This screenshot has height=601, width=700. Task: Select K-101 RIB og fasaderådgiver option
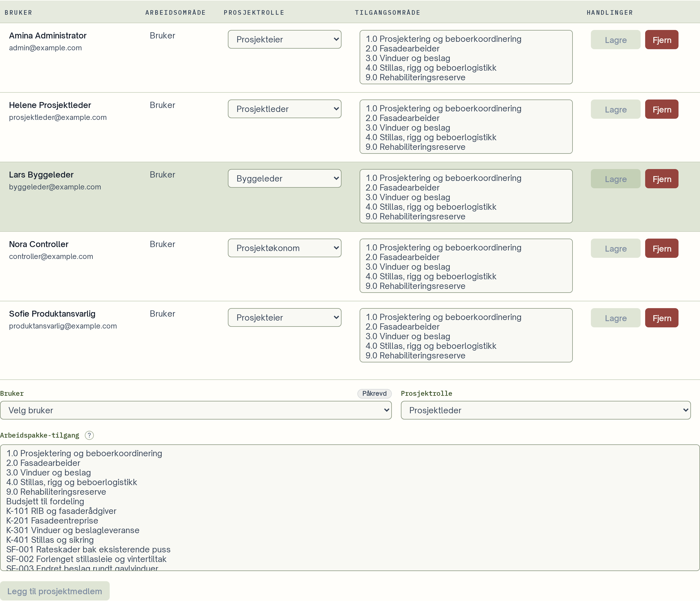(350, 511)
